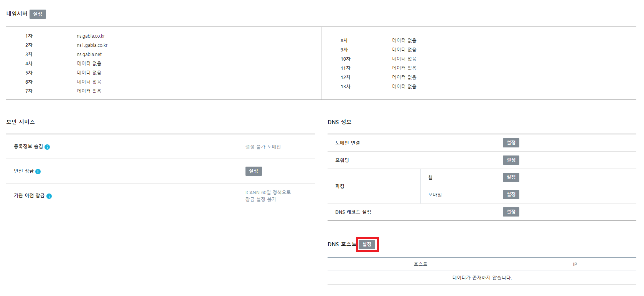This screenshot has height=296, width=644.
Task: Click the 10차 nameserver row label
Action: click(x=346, y=59)
